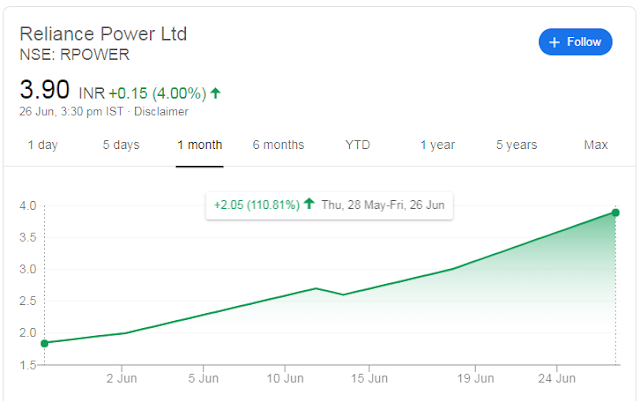Click the 15 Jun axis label

point(369,378)
